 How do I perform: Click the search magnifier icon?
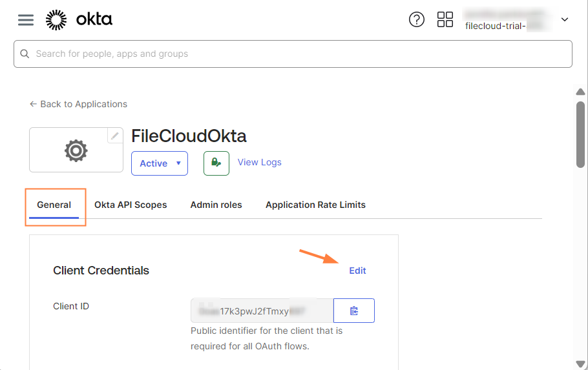point(25,54)
